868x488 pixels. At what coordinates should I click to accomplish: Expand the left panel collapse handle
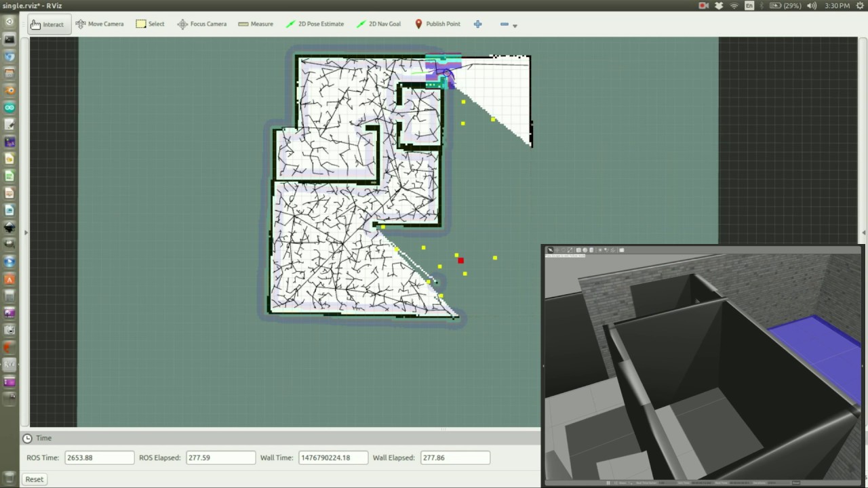point(26,232)
